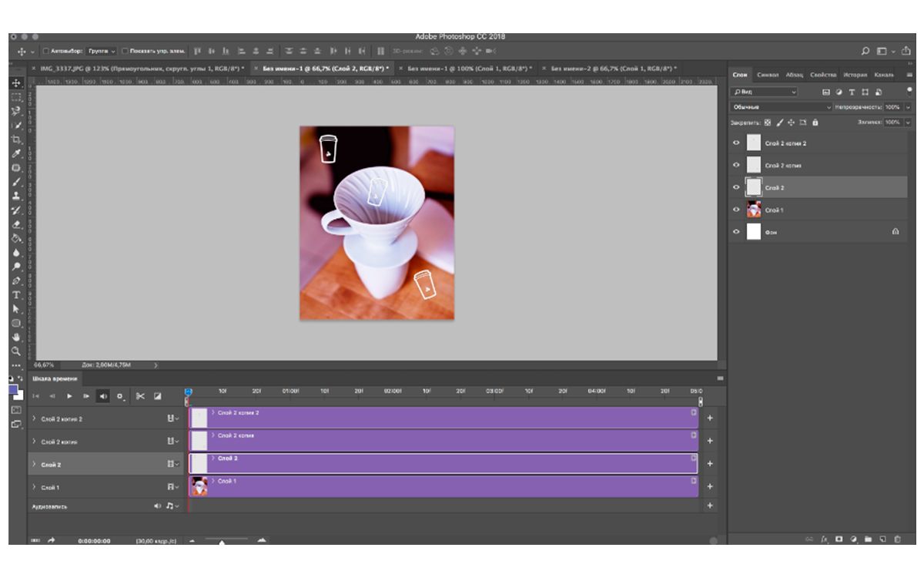924x578 pixels.
Task: Select the Path Selection arrow tool
Action: (16, 309)
